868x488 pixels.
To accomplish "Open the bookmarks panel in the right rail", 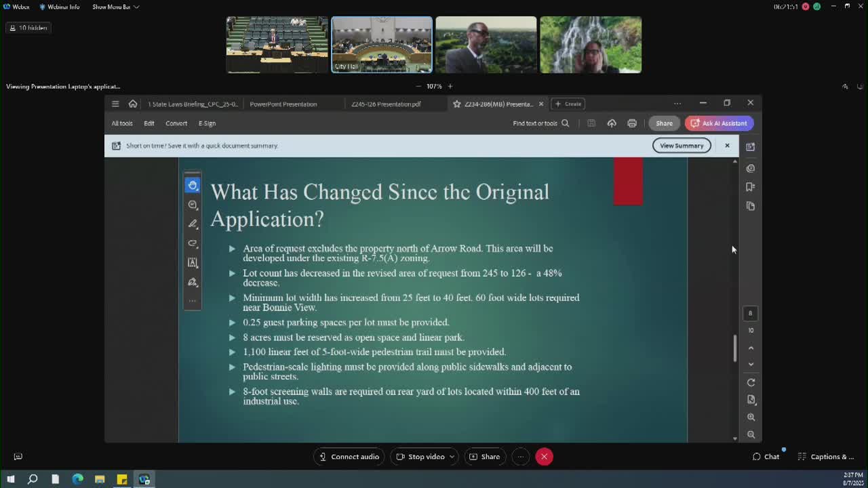I will [x=751, y=187].
